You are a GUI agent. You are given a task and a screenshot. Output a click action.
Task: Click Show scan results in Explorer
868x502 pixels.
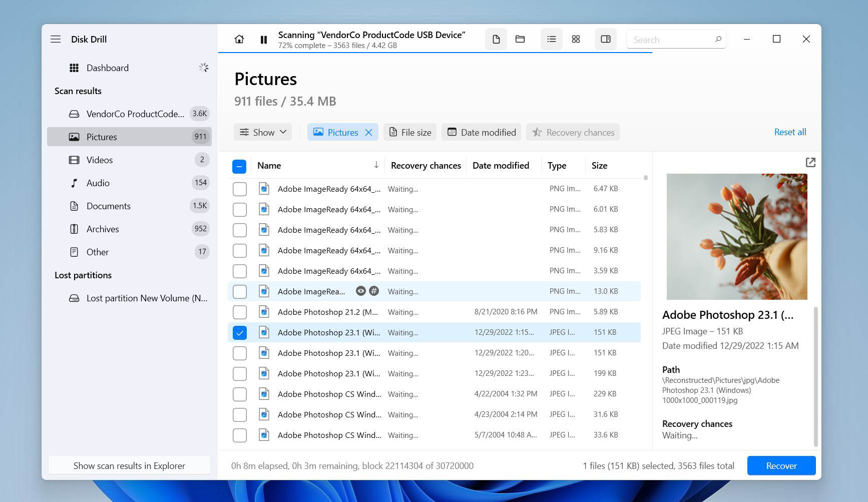tap(129, 465)
